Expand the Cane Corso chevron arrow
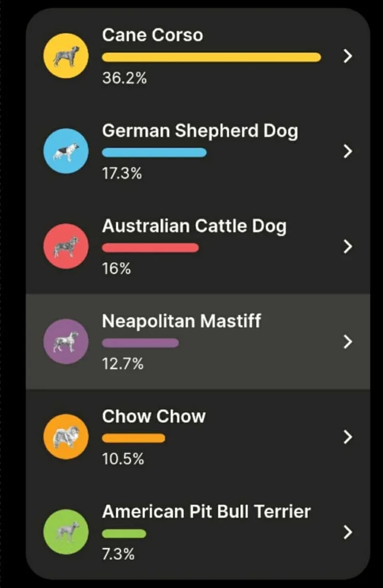Image resolution: width=383 pixels, height=588 pixels. tap(348, 56)
